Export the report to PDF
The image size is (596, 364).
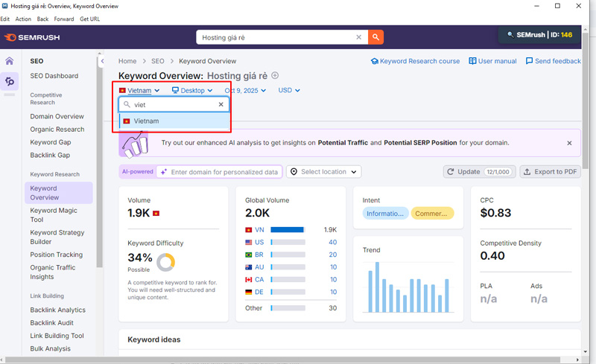550,172
